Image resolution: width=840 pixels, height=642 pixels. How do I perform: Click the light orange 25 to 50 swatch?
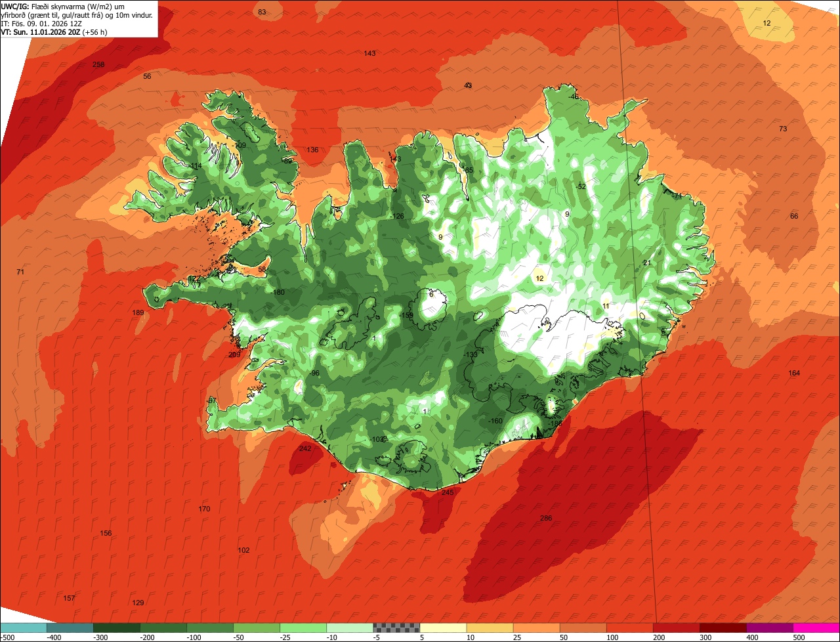pos(535,628)
